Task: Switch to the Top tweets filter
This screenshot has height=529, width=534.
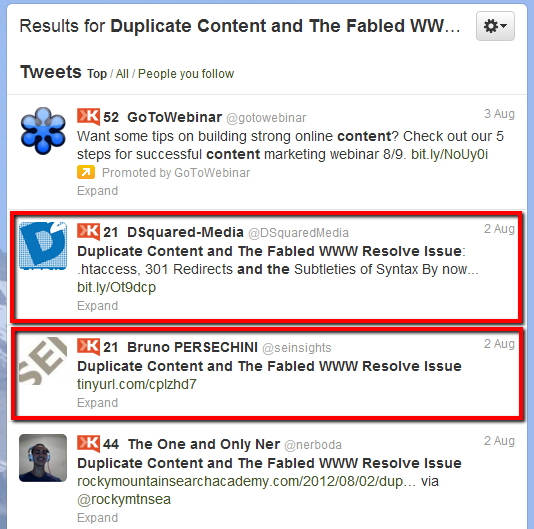Action: click(97, 74)
